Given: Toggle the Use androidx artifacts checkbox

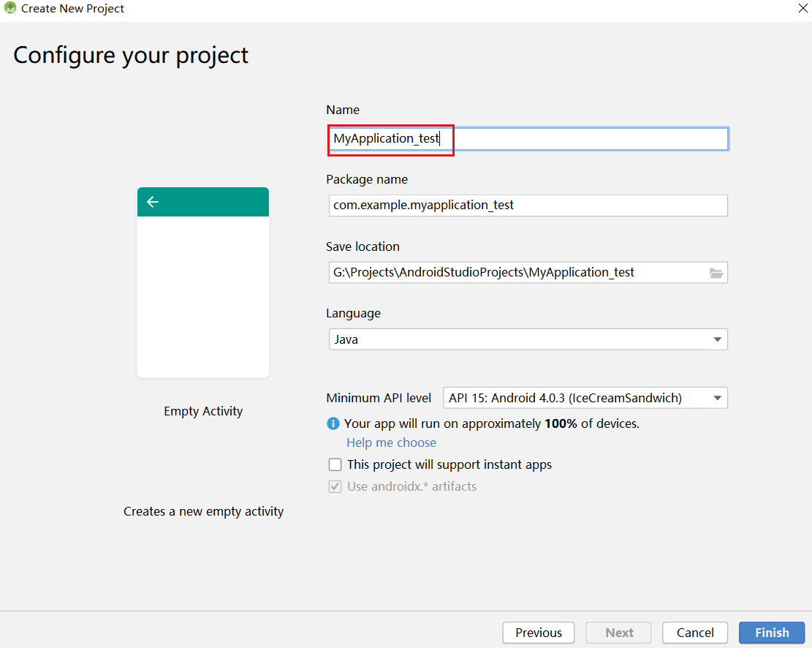Looking at the screenshot, I should (335, 486).
